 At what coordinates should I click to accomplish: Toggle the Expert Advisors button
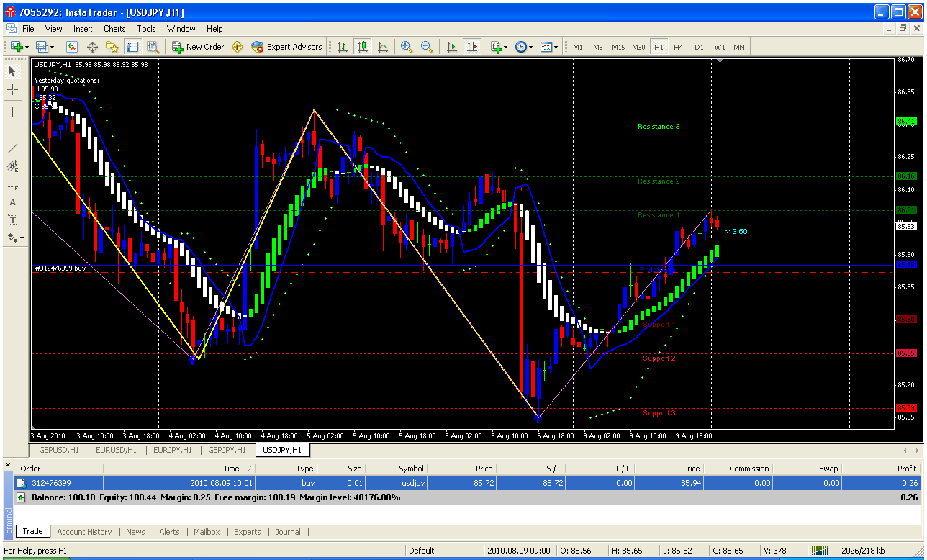click(286, 47)
